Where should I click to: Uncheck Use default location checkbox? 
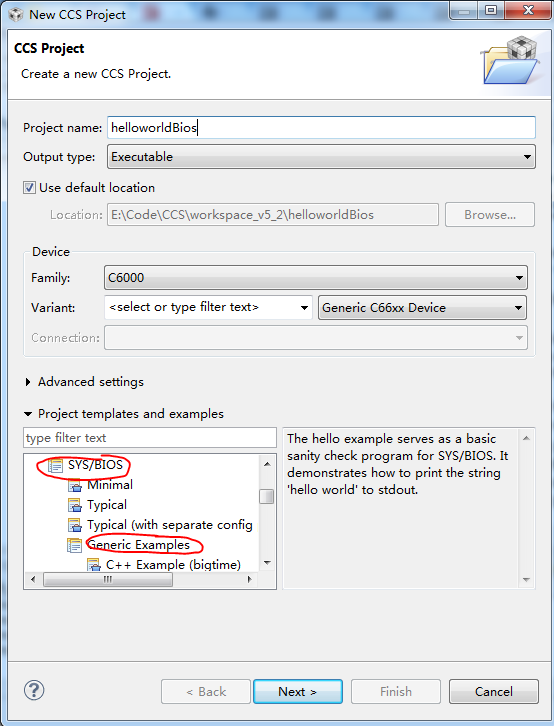[29, 188]
